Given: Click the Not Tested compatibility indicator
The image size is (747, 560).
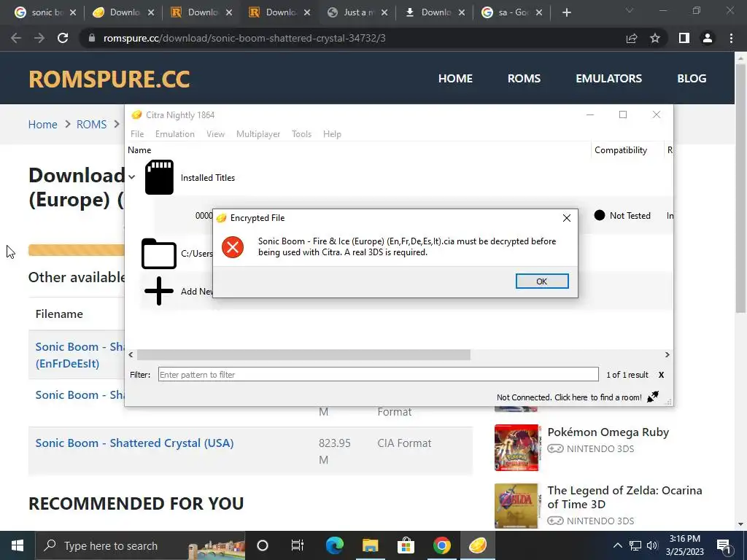Looking at the screenshot, I should click(x=622, y=216).
